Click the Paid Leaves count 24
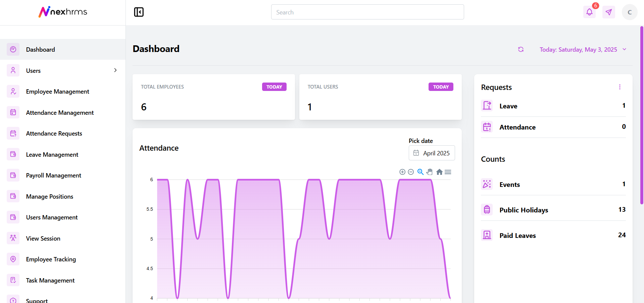 pos(622,235)
